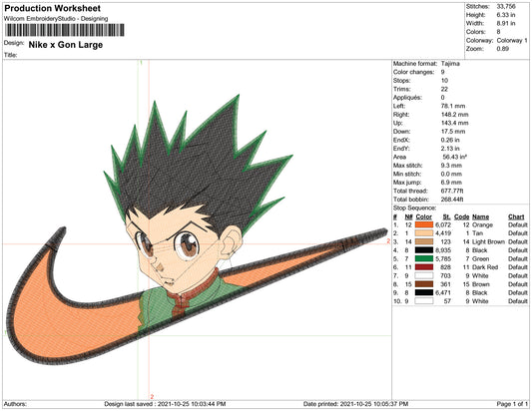The image size is (532, 411).
Task: Click the White swatch with 57 stitches
Action: coord(424,301)
